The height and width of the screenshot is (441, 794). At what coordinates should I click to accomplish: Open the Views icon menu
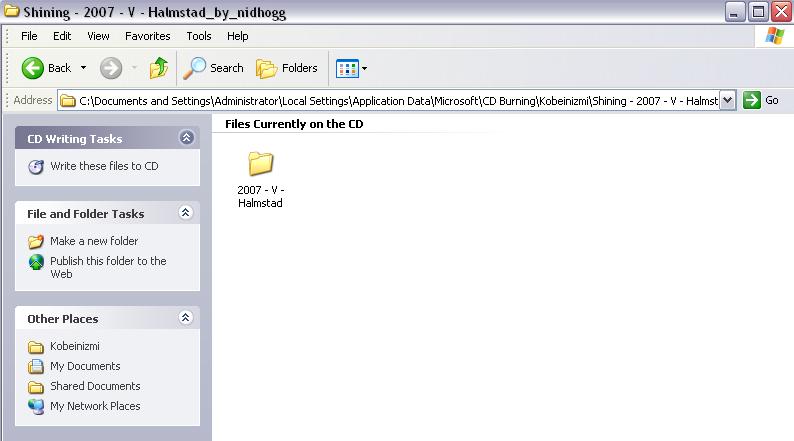click(x=347, y=68)
